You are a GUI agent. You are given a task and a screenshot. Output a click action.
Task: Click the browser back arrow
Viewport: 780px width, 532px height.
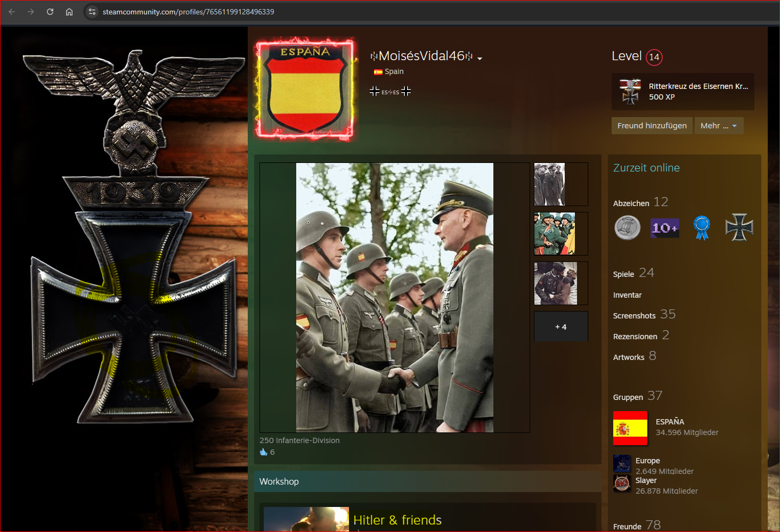pos(12,12)
